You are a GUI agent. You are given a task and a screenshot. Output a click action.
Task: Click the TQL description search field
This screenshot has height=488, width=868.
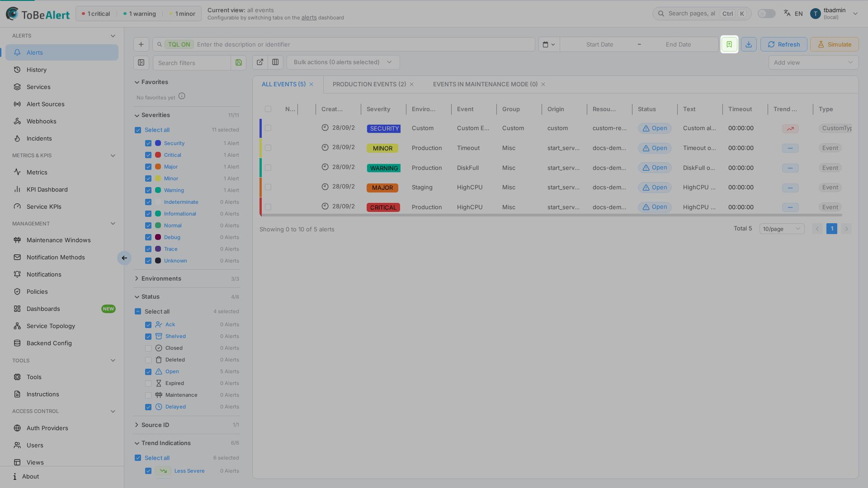[344, 44]
